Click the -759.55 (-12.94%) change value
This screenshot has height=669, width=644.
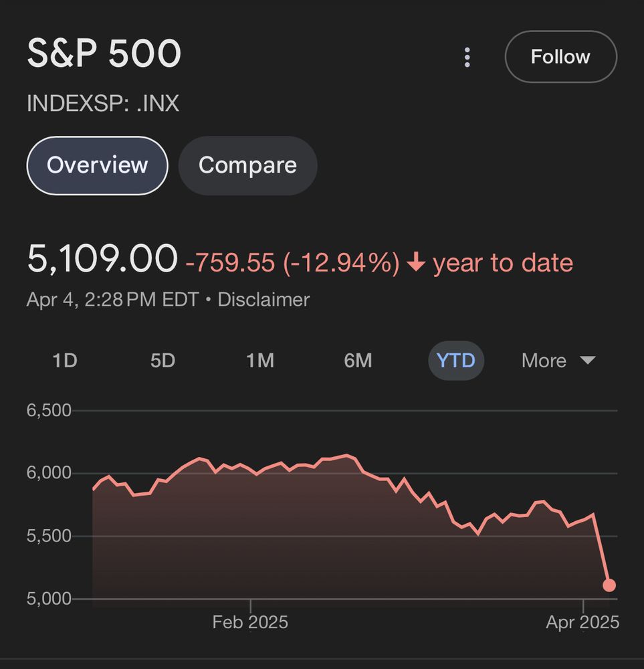click(x=292, y=263)
